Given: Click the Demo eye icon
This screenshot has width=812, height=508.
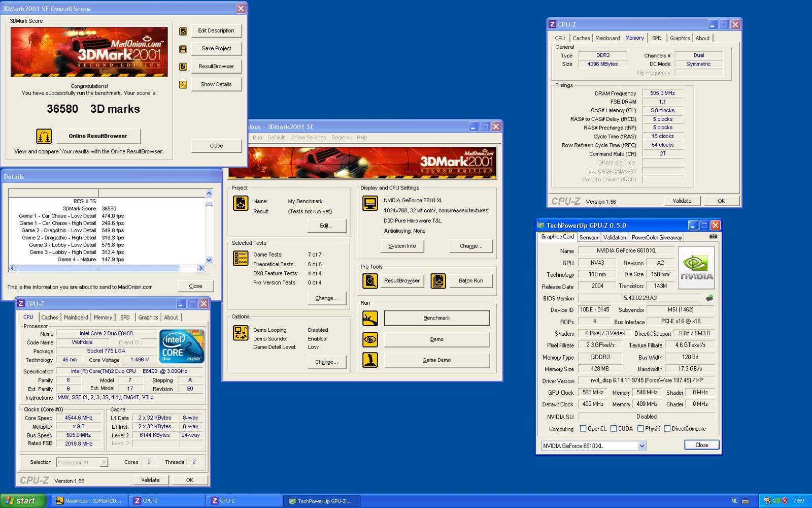Looking at the screenshot, I should (x=370, y=339).
